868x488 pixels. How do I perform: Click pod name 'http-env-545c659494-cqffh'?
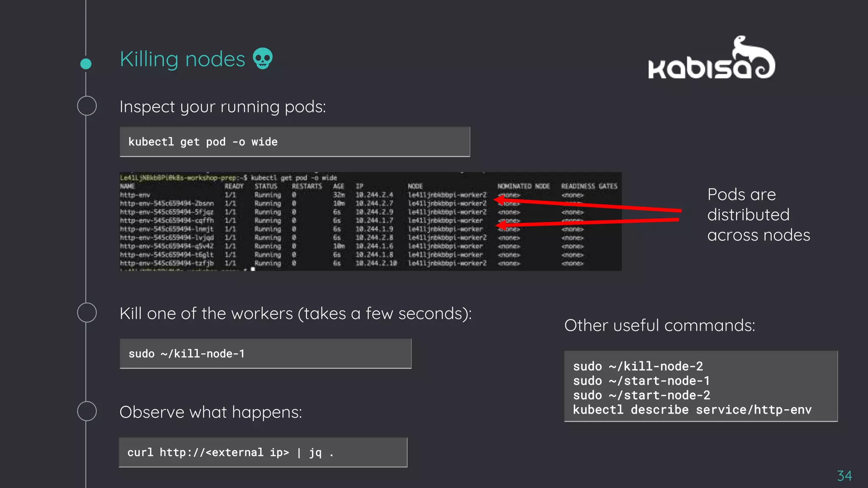(x=167, y=220)
